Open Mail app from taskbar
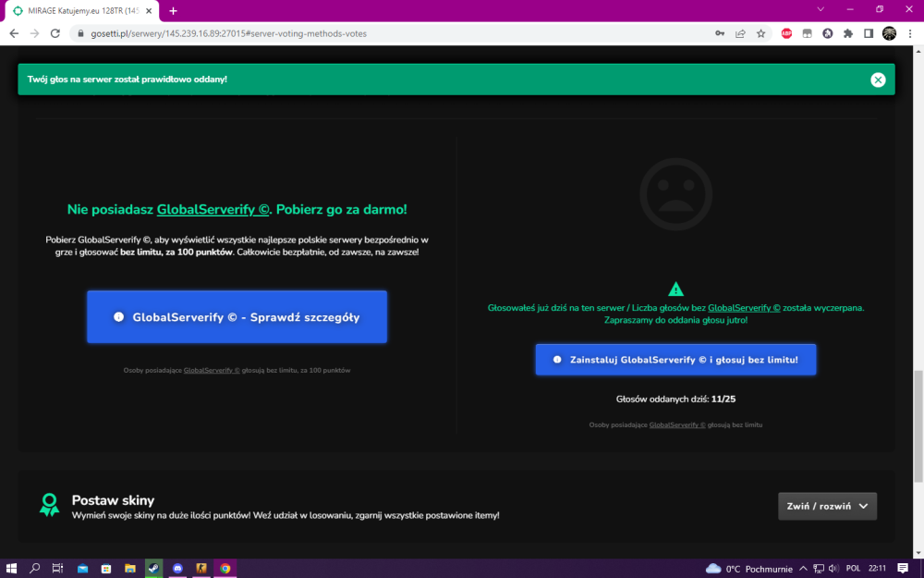This screenshot has height=578, width=924. click(82, 569)
